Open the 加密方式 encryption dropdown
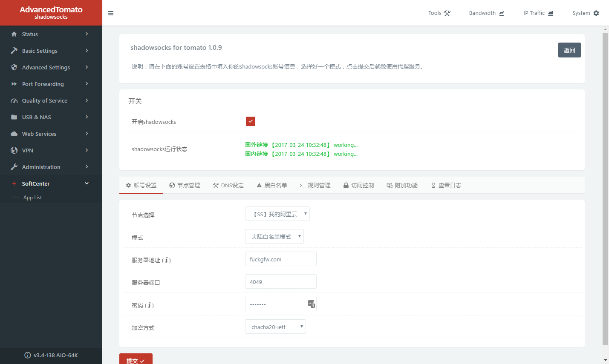This screenshot has height=364, width=609. 275,327
